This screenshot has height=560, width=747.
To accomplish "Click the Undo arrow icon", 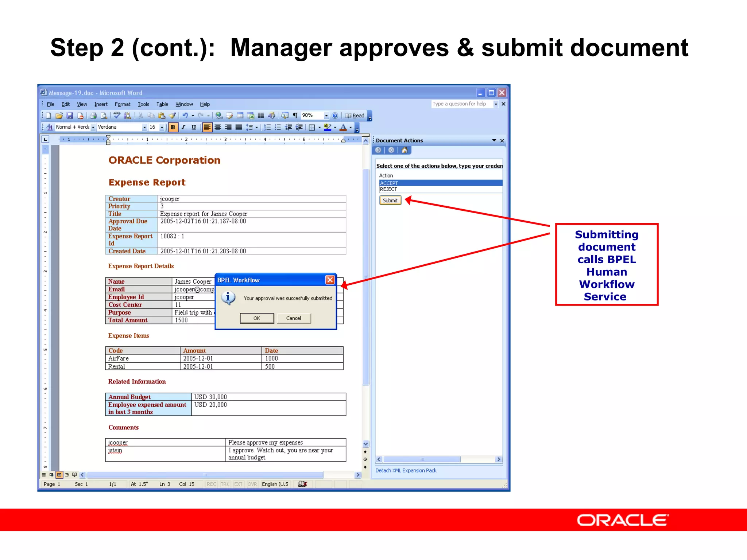I will point(185,116).
